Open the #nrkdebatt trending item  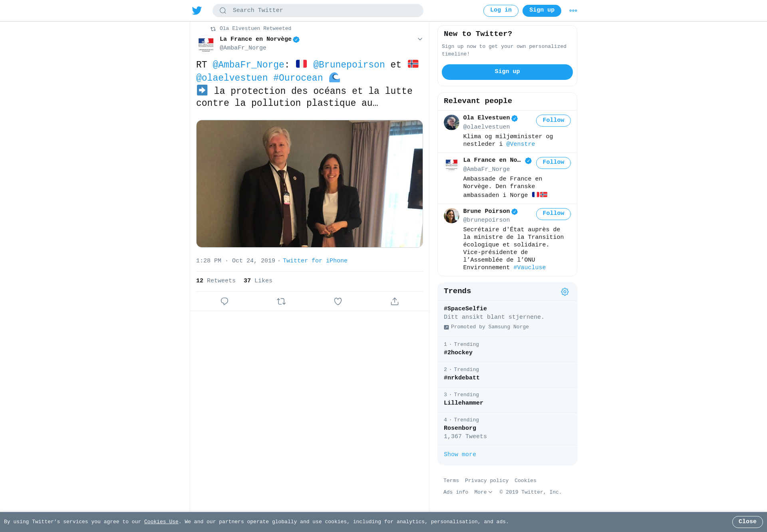[x=507, y=375]
